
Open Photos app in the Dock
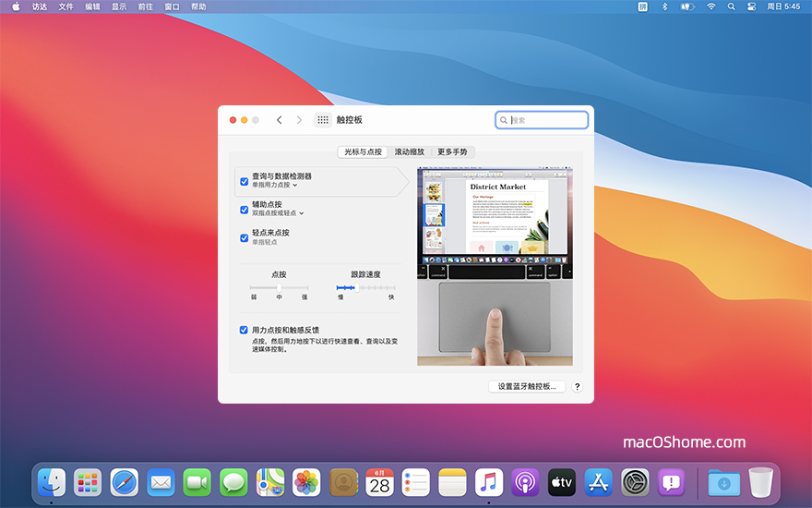point(306,482)
